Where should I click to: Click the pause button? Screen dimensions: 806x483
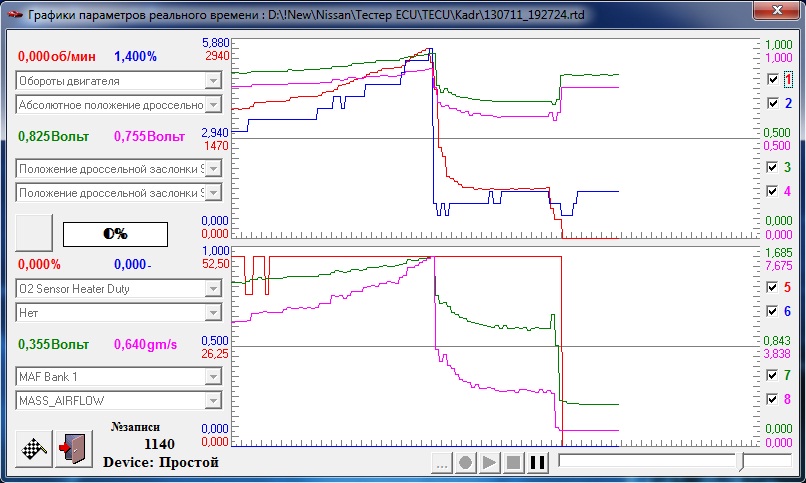tap(538, 462)
